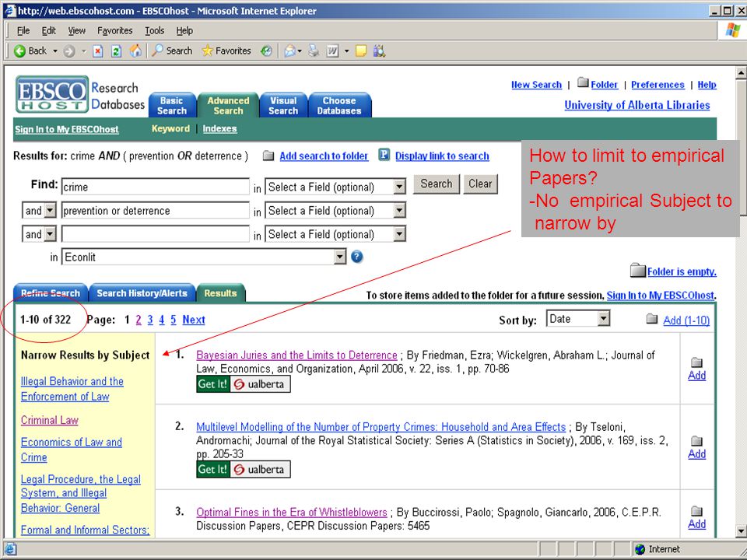Click the blue help question mark icon
The height and width of the screenshot is (560, 747).
tap(357, 257)
